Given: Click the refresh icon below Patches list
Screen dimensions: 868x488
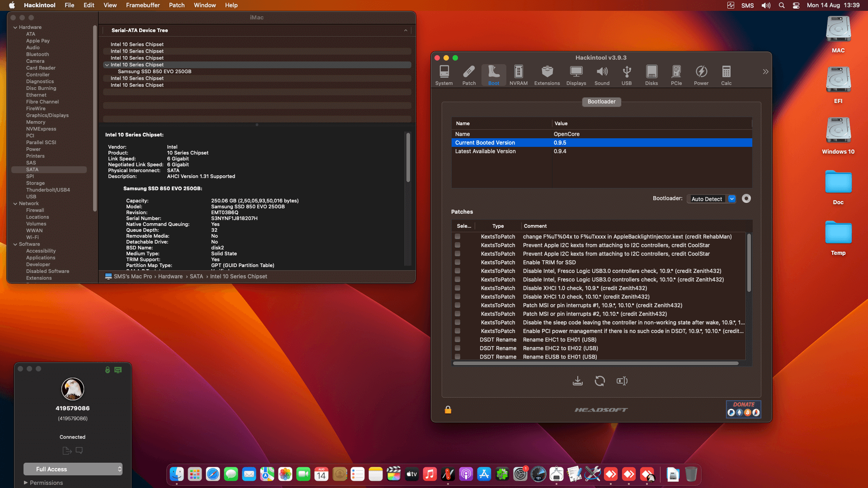Looking at the screenshot, I should click(x=600, y=381).
